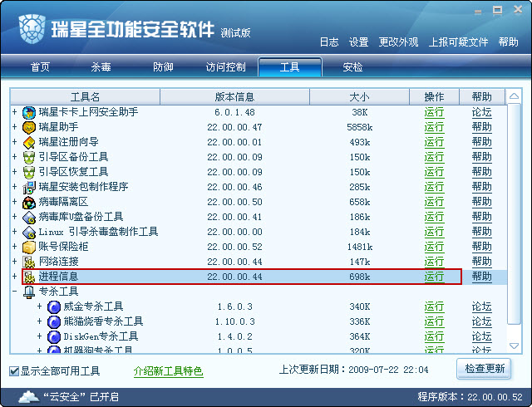Image resolution: width=532 pixels, height=407 pixels.
Task: Click the 网络连接 icon
Action: click(29, 262)
